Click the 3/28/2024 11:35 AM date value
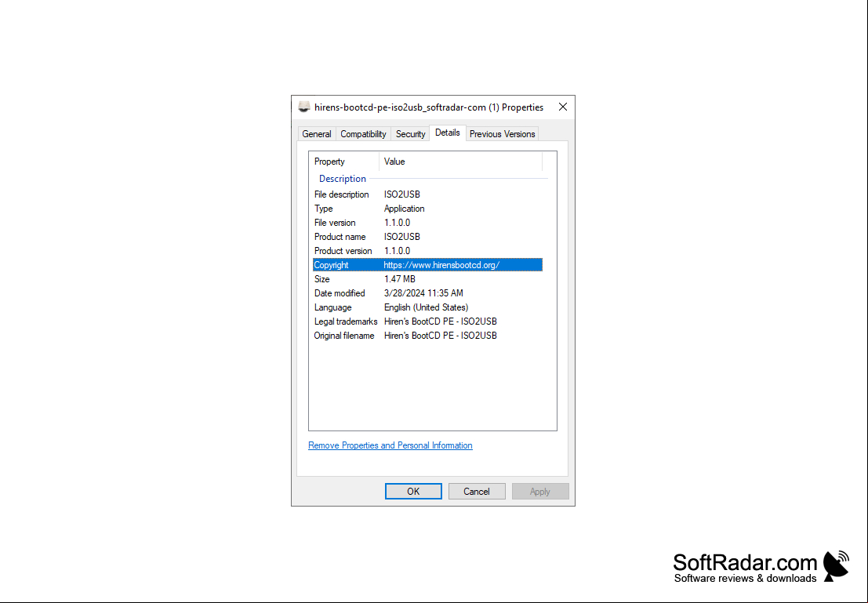 pyautogui.click(x=423, y=293)
